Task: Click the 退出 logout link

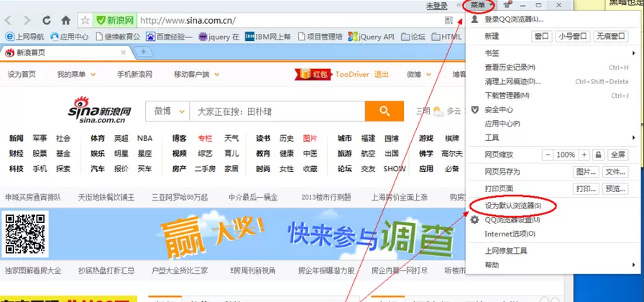Action: 381,74
